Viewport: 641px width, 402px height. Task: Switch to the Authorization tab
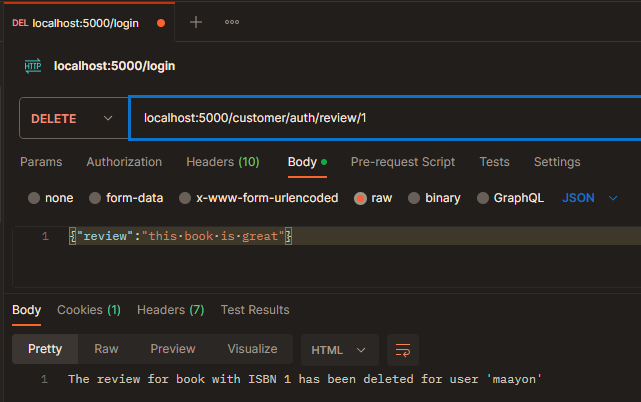tap(124, 162)
